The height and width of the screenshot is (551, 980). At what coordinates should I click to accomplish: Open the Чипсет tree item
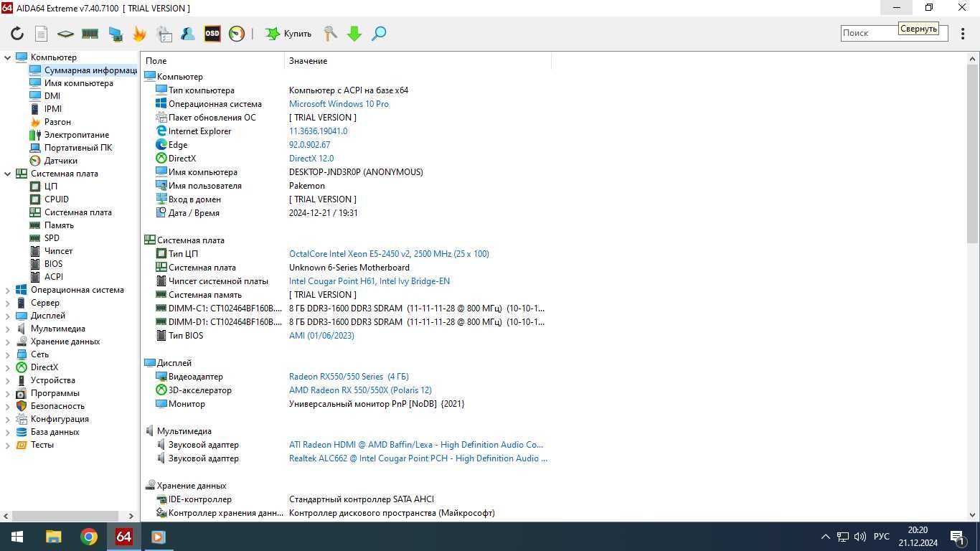[x=58, y=251]
